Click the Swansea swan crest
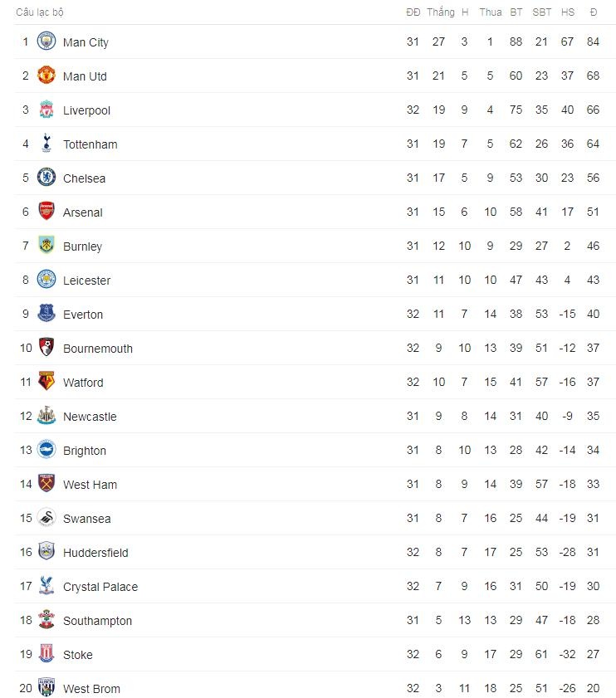616x698 pixels. coord(46,519)
